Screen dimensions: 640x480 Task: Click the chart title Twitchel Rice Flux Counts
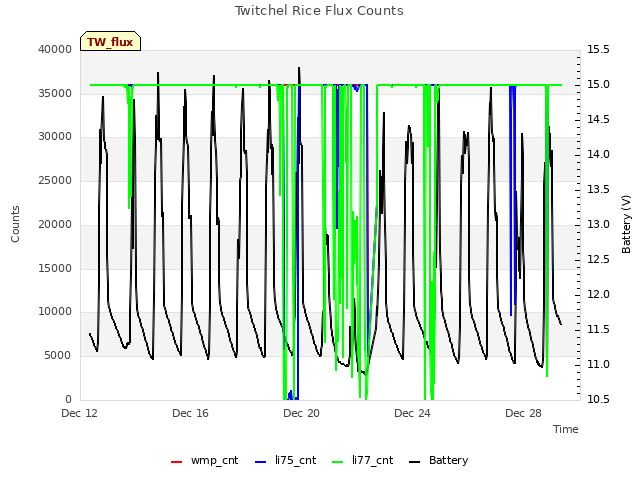(x=319, y=11)
